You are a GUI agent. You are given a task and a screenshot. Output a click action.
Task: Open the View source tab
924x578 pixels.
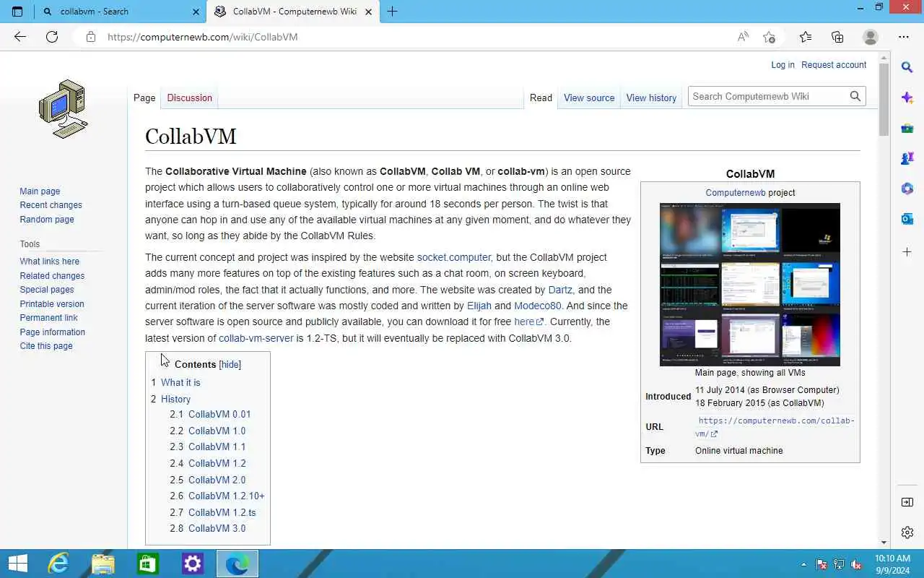pos(589,98)
